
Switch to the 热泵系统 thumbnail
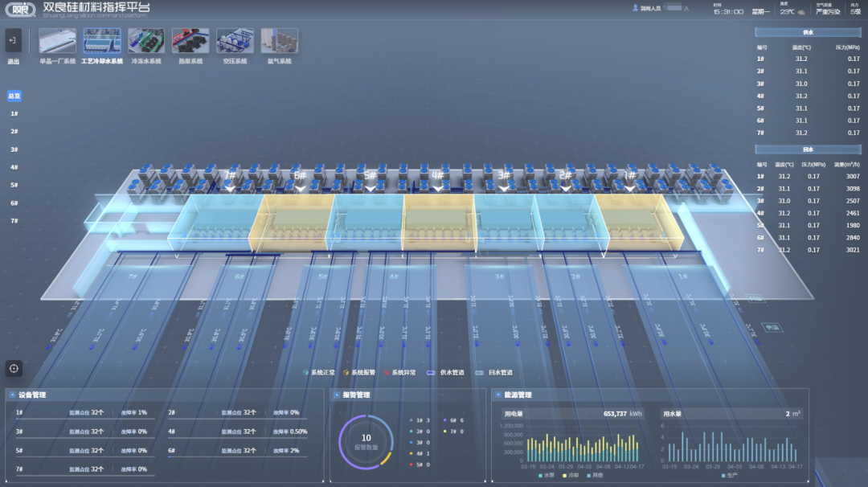pyautogui.click(x=190, y=41)
